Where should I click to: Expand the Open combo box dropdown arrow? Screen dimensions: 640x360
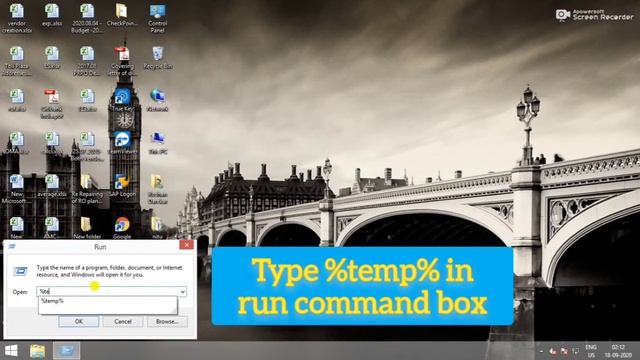tap(182, 291)
